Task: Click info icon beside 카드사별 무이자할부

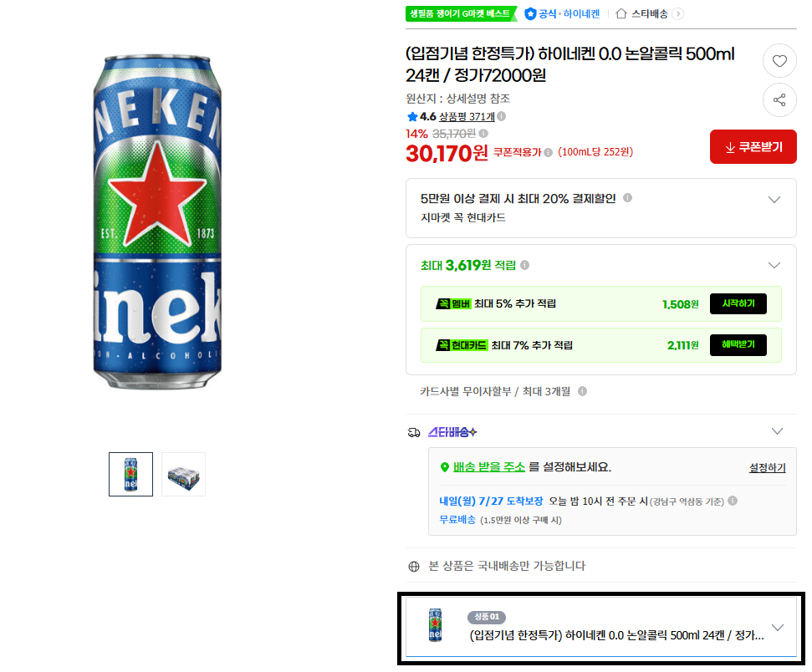Action: click(582, 391)
